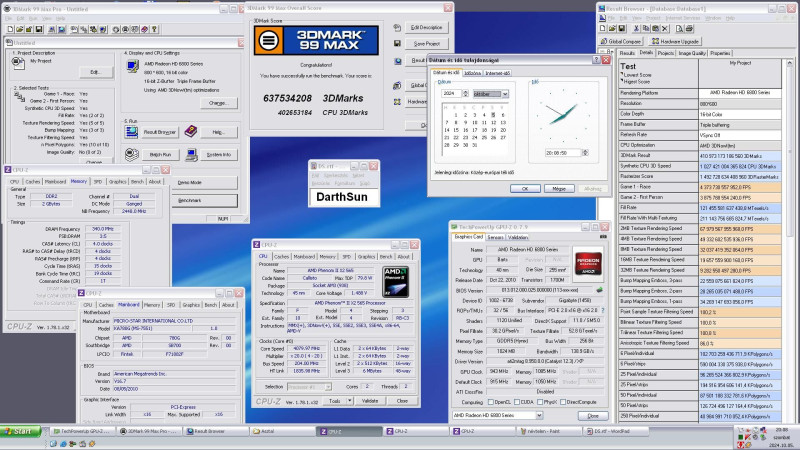Screen dimensions: 800x450
Task: Click the green BIOS save icon in GPU-Z
Action: [x=599, y=290]
